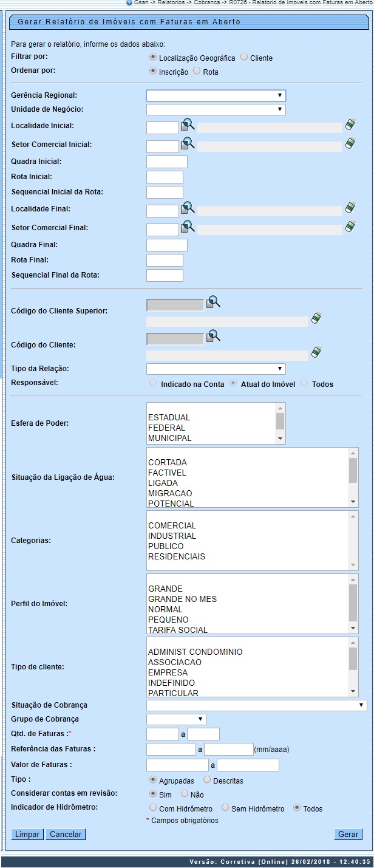The height and width of the screenshot is (868, 374).
Task: Click search icon beside Localidade Final
Action: point(188,208)
